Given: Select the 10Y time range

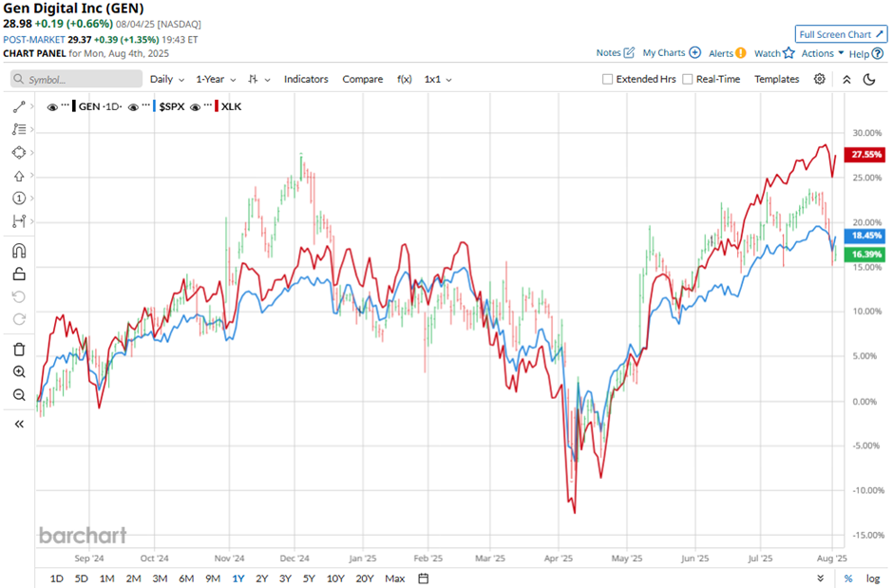Looking at the screenshot, I should pyautogui.click(x=335, y=579).
